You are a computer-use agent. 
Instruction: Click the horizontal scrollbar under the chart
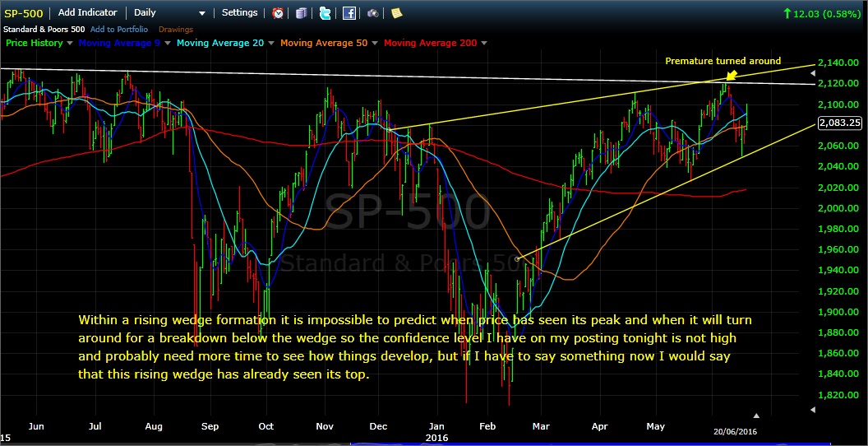click(591, 444)
